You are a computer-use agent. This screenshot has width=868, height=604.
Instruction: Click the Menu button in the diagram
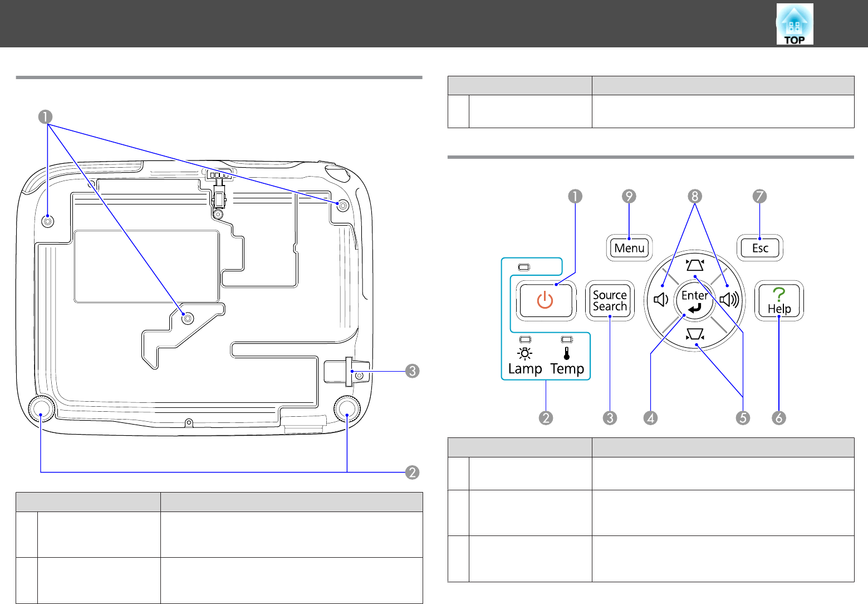629,248
